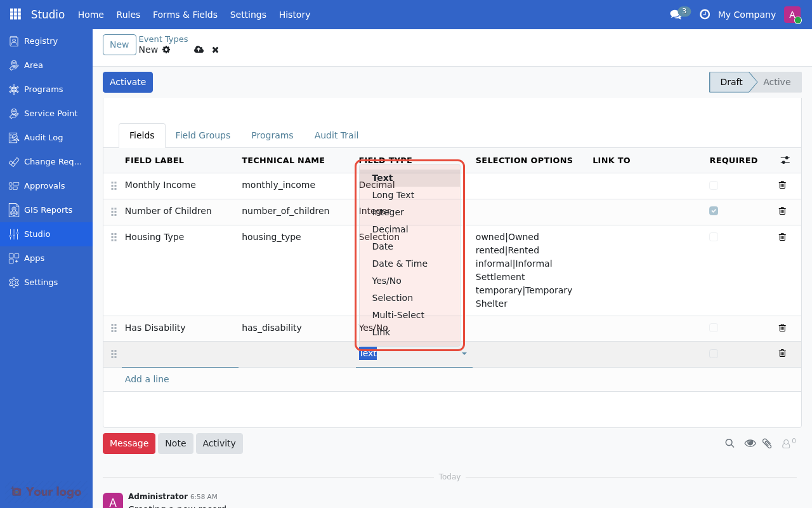812x508 pixels.
Task: Switch to the Field Groups tab
Action: tap(203, 135)
